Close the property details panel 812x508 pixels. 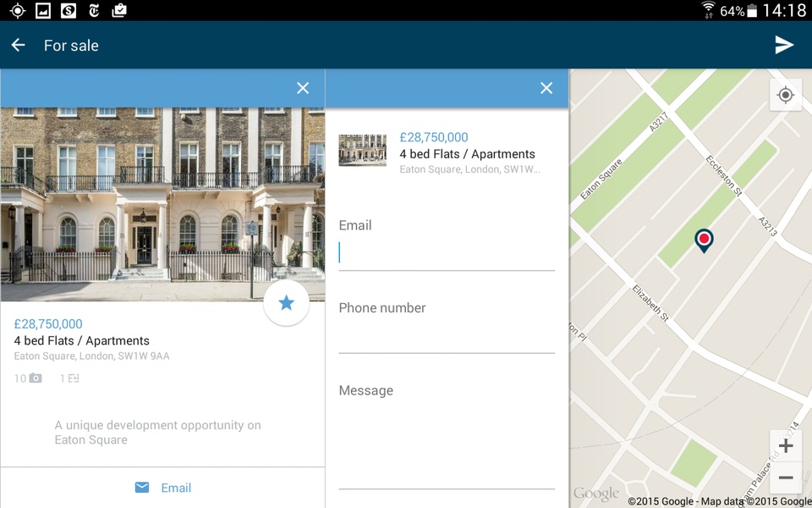coord(303,88)
